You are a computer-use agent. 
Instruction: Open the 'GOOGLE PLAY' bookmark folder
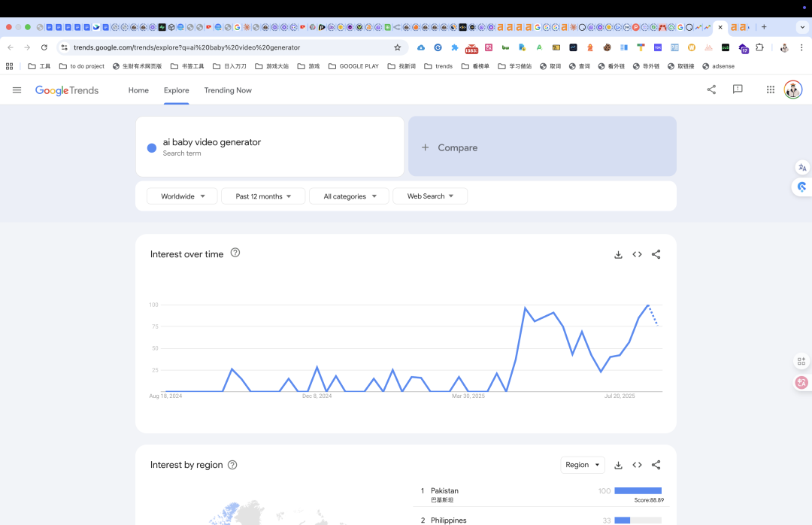353,66
